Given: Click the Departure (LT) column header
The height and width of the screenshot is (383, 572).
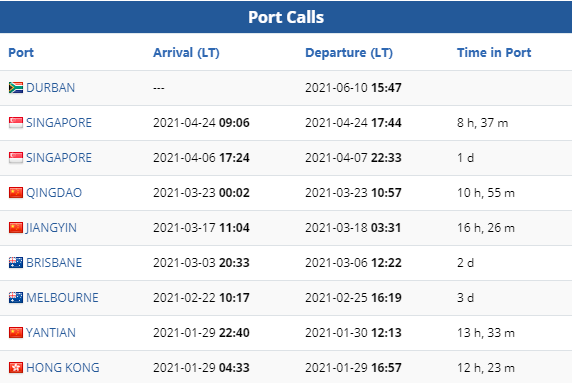Looking at the screenshot, I should click(349, 53).
